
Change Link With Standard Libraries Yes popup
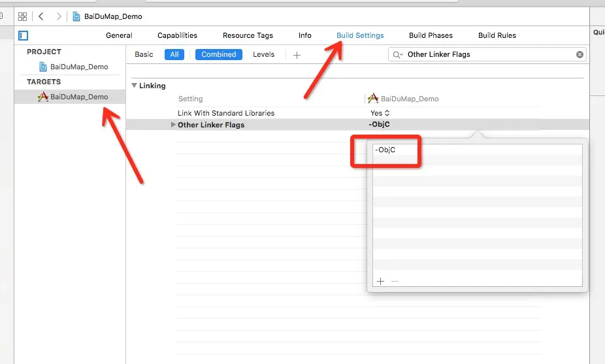380,113
